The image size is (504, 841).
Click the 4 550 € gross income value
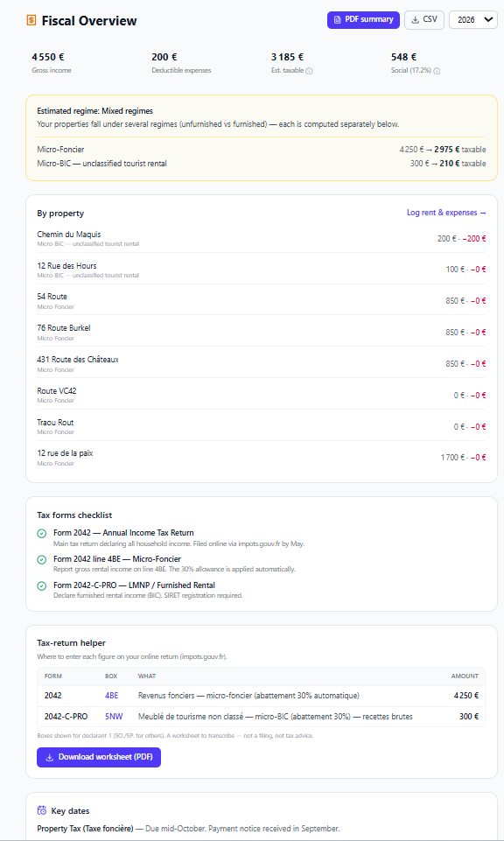click(48, 57)
